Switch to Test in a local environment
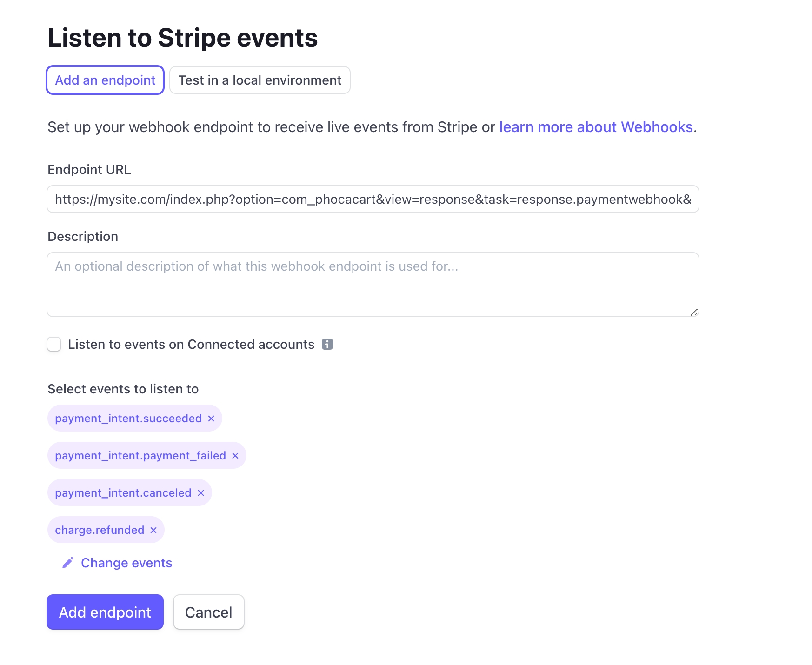The height and width of the screenshot is (665, 812). pyautogui.click(x=260, y=80)
